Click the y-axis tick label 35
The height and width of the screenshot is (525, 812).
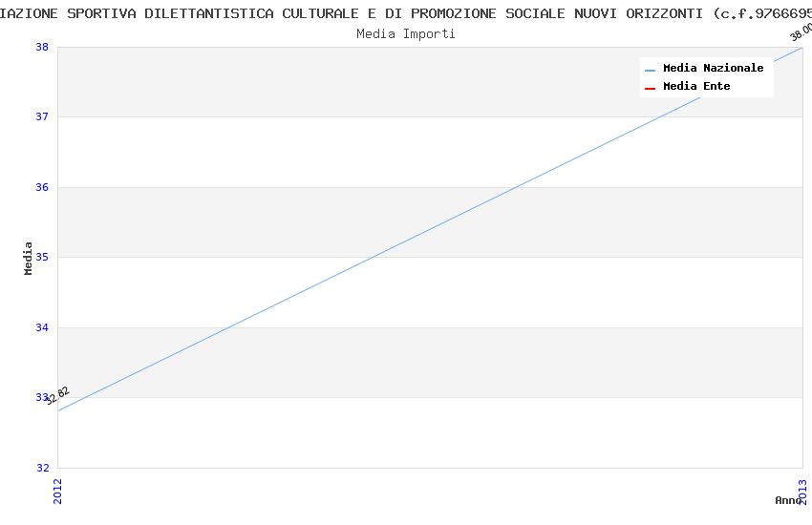(x=43, y=257)
